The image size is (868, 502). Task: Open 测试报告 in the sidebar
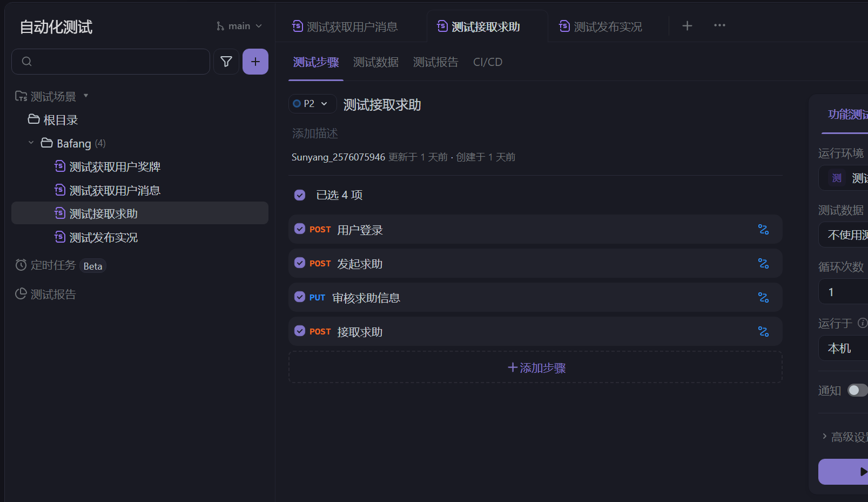[x=53, y=294]
